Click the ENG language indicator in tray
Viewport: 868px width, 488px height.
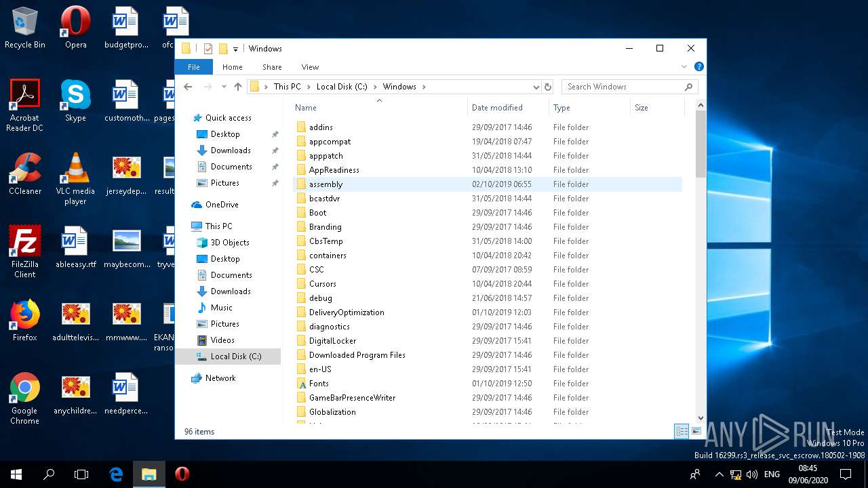pos(772,474)
